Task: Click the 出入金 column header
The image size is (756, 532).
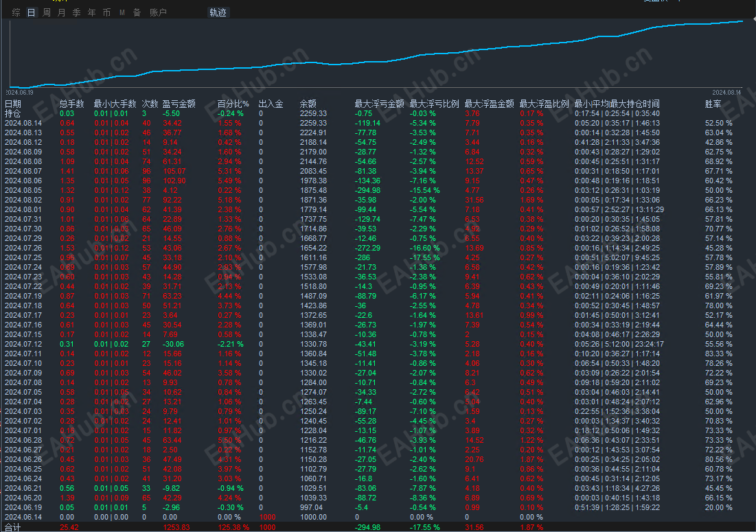Action: tap(271, 104)
